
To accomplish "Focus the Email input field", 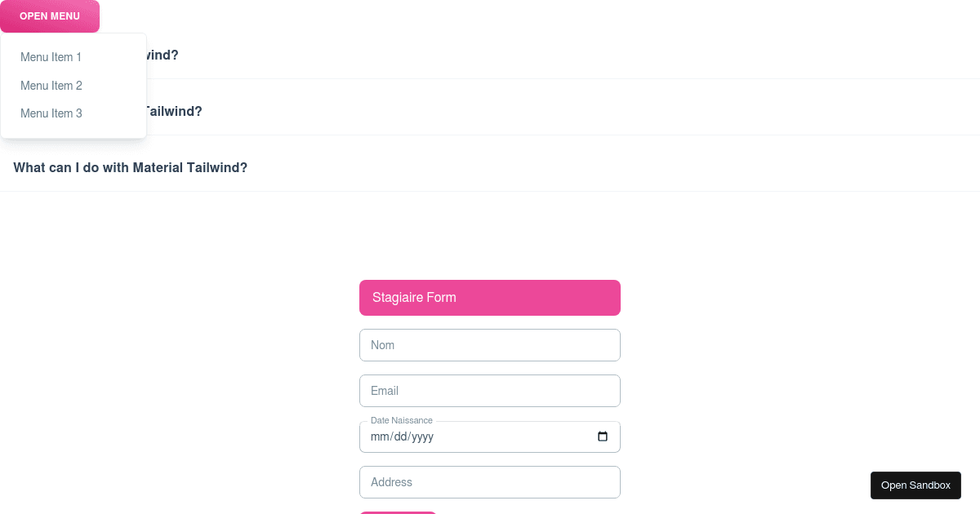I will pos(489,390).
